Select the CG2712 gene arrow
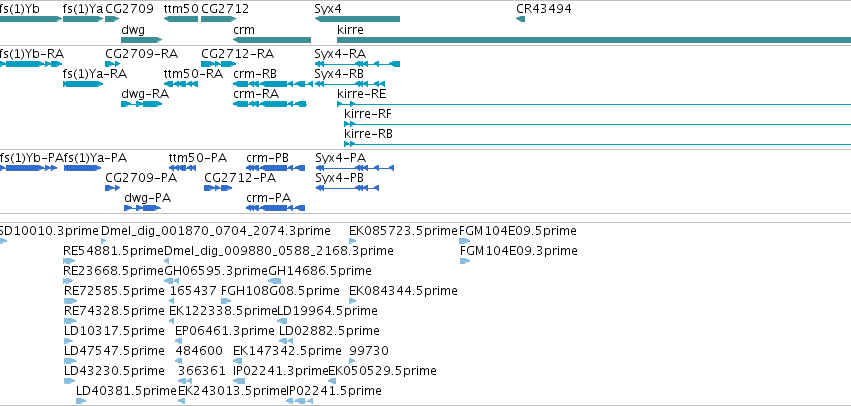The image size is (851, 406). click(x=219, y=19)
